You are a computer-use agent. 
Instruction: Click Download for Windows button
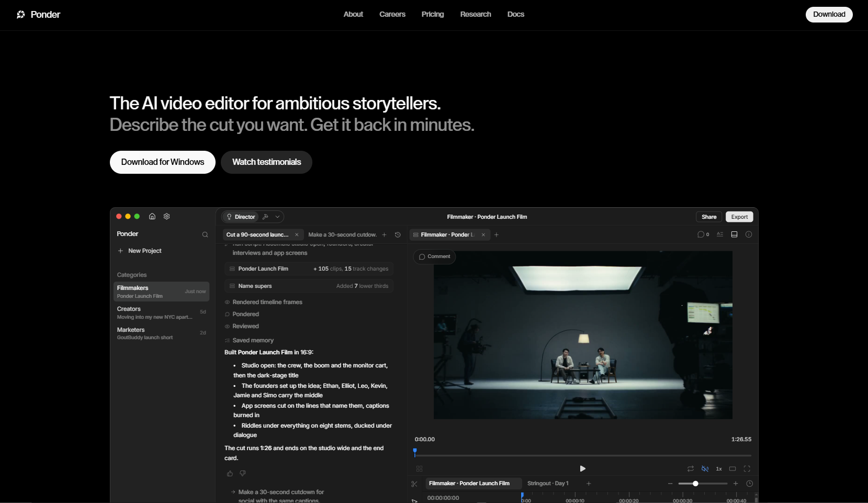163,162
